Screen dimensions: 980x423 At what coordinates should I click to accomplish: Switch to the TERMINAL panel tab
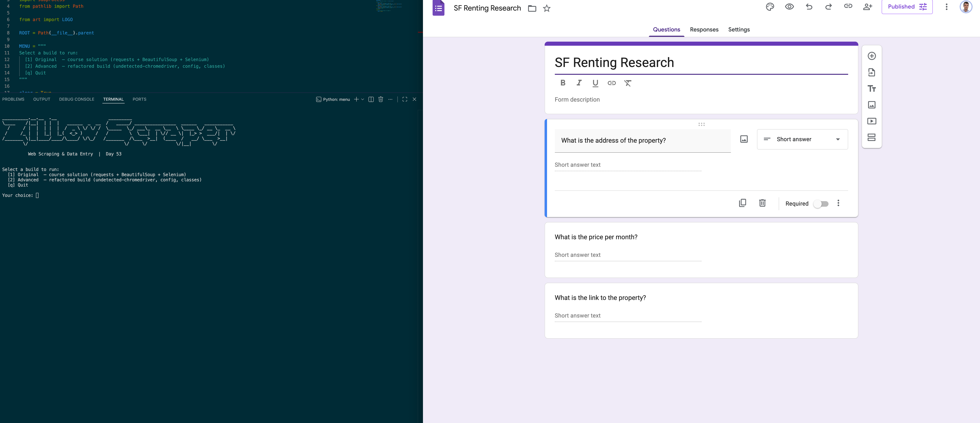[x=113, y=99]
